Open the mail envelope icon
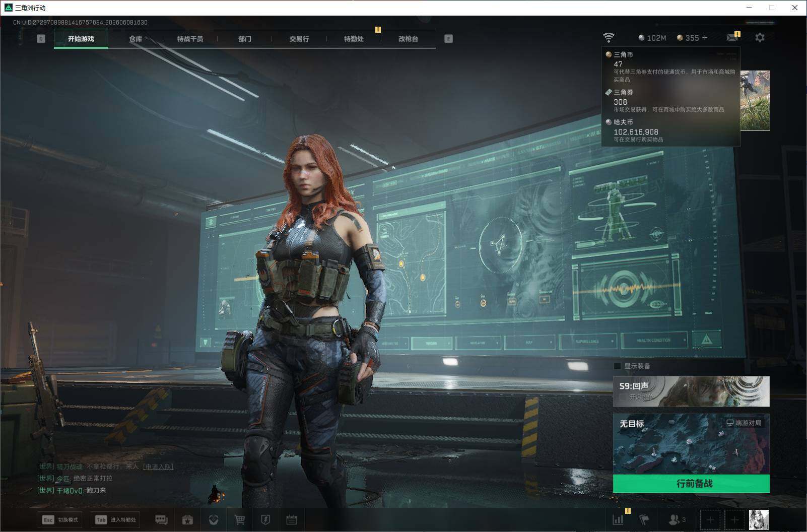The width and height of the screenshot is (807, 532). coord(732,37)
